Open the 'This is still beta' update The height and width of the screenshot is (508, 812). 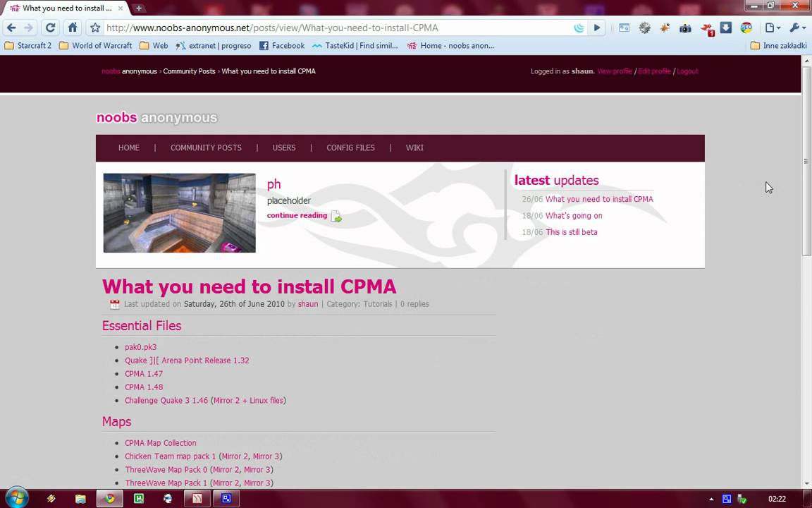tap(572, 232)
